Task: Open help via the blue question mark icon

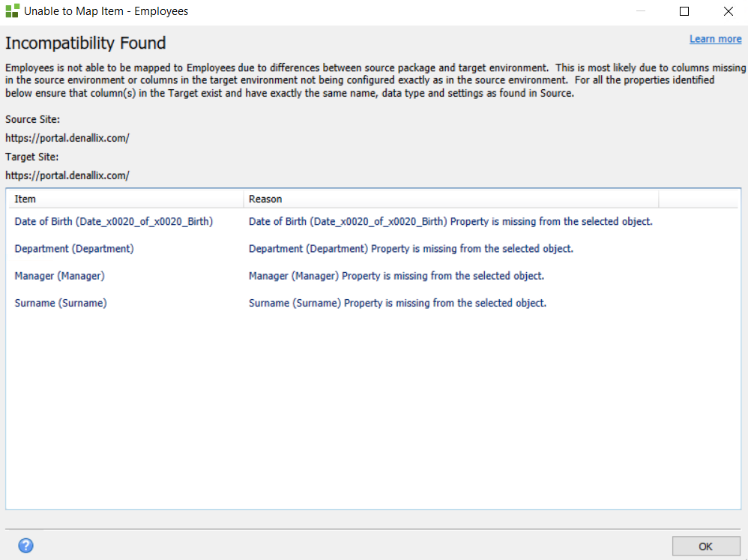Action: click(26, 545)
